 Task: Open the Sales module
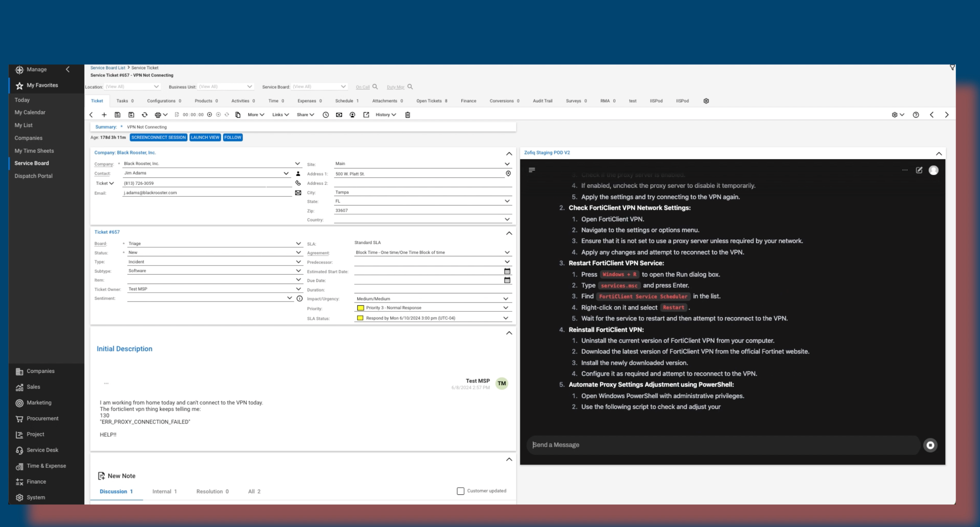point(34,387)
